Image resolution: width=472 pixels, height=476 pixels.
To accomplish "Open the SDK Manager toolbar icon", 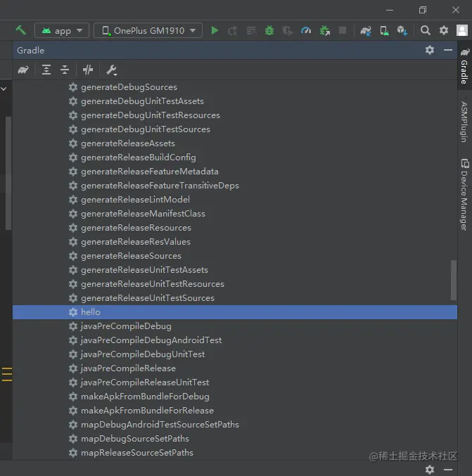I will [402, 31].
